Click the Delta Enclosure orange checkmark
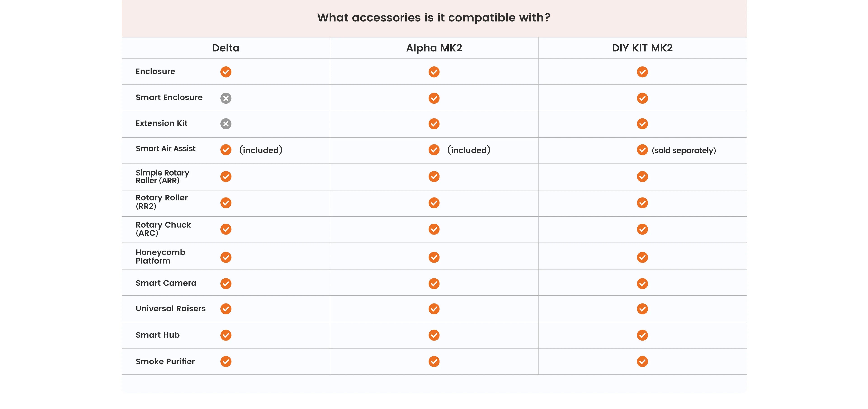The width and height of the screenshot is (868, 409). coord(226,72)
